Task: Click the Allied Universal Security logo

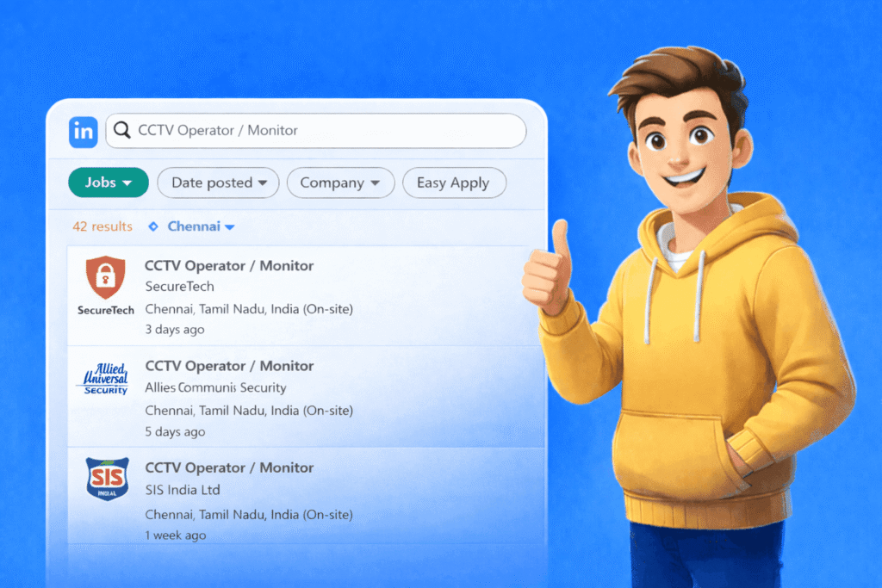Action: pos(106,379)
